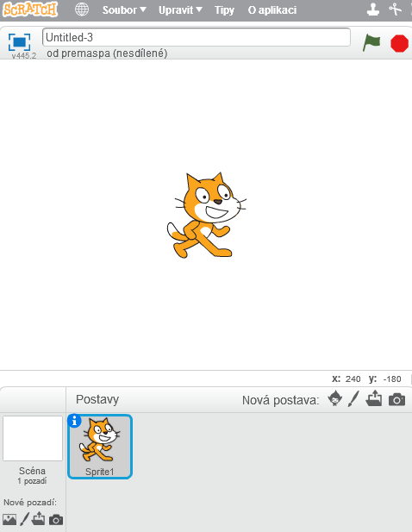Expand the Upravit dropdown menu
Image resolution: width=412 pixels, height=532 pixels.
click(x=180, y=10)
